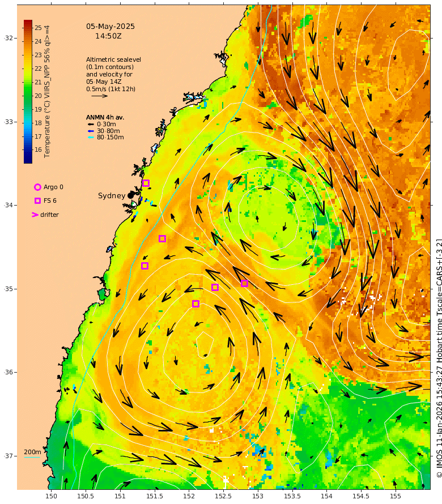Click the longitude axis label '153'
442x504 pixels.
[258, 496]
